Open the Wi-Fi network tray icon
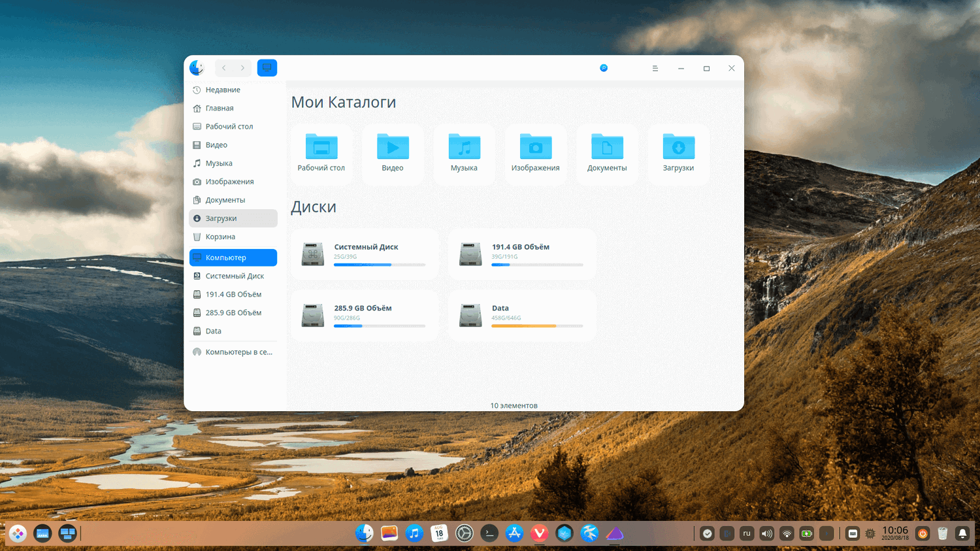 pos(787,533)
